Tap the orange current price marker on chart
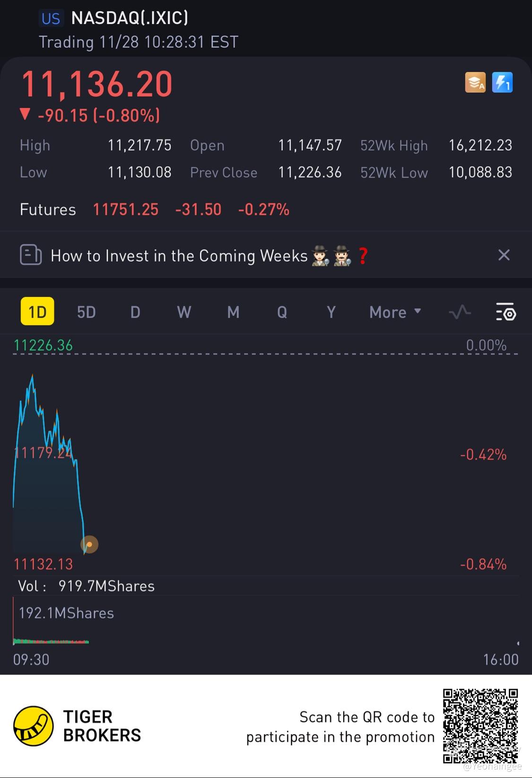This screenshot has width=532, height=778. [x=89, y=544]
